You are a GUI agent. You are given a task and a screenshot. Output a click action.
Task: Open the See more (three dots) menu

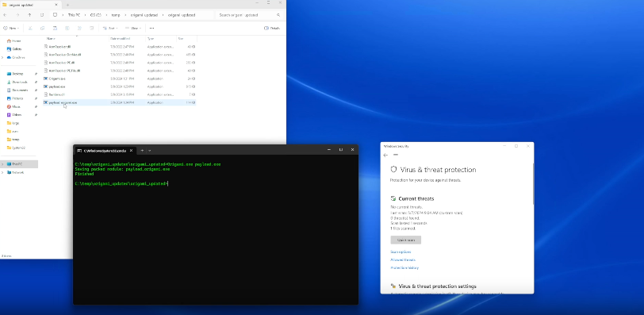[151, 29]
